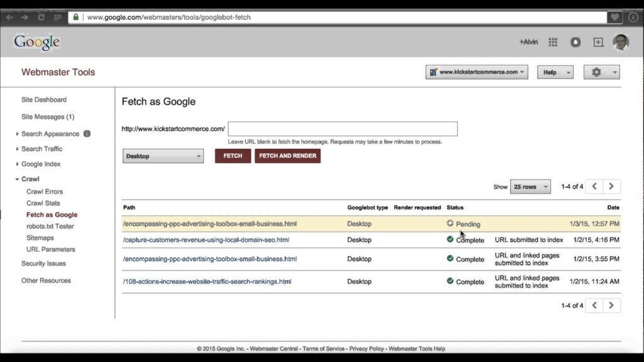The image size is (644, 362).
Task: Open the www.kickstartcommerce.com site selector
Action: click(x=477, y=72)
